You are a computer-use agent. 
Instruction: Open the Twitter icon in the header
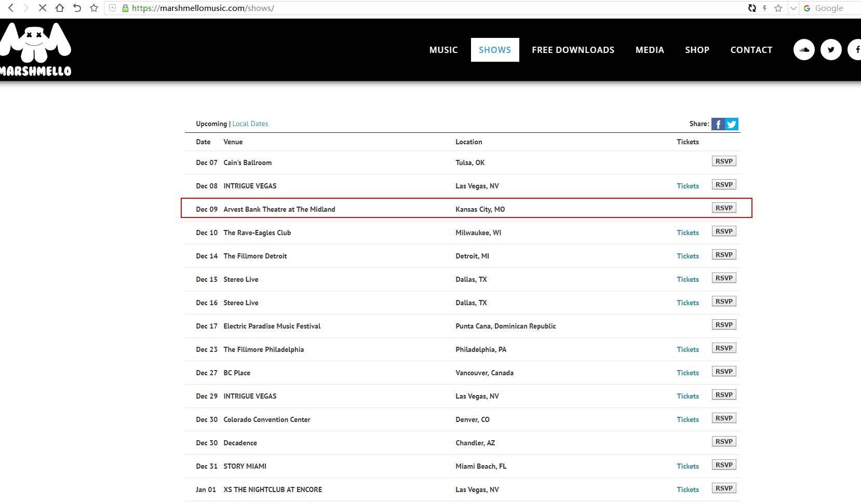831,50
